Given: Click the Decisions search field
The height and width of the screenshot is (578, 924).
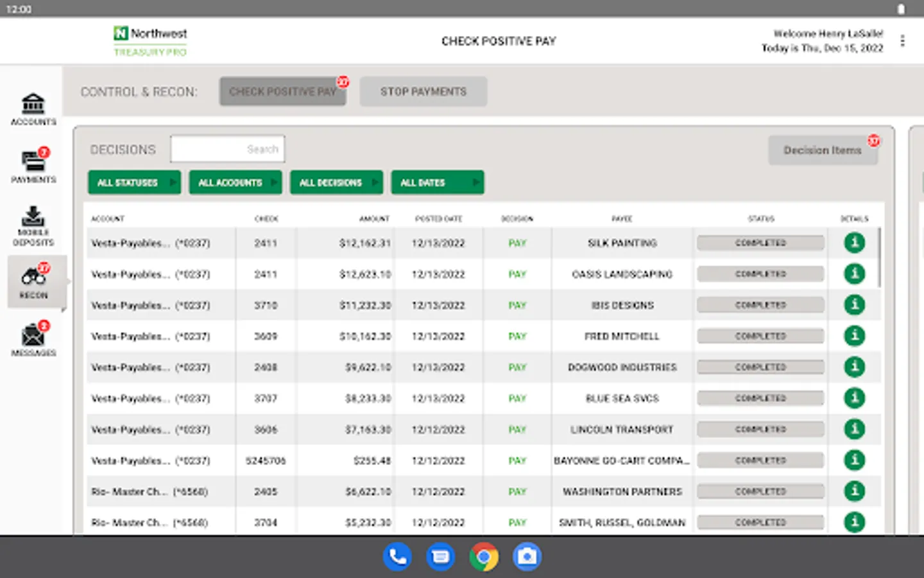Looking at the screenshot, I should tap(227, 149).
